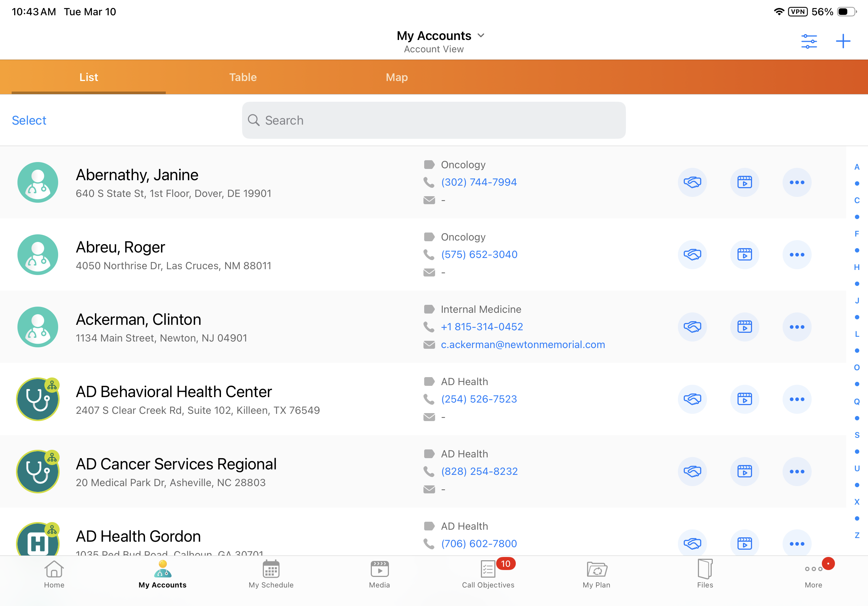Screen dimensions: 868x606
Task: Open the AD Cancer Services Regional account avatar
Action: pyautogui.click(x=37, y=471)
